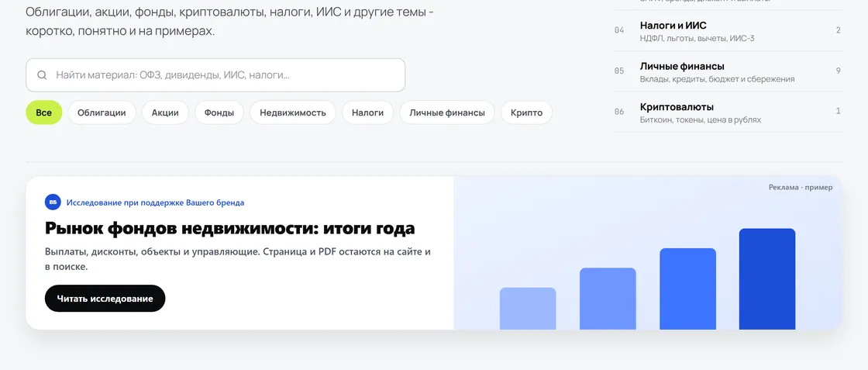This screenshot has width=868, height=370.
Task: Select the Крипто filter chip
Action: (526, 113)
